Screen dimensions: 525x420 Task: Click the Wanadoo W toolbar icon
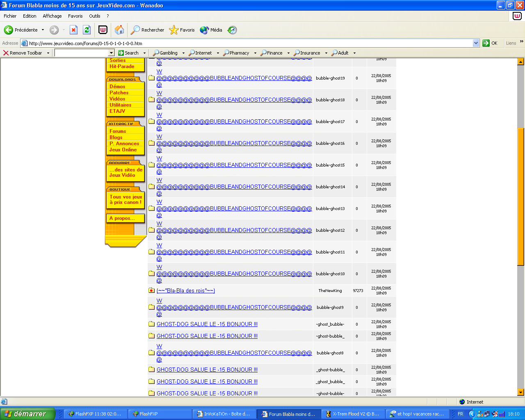(103, 30)
